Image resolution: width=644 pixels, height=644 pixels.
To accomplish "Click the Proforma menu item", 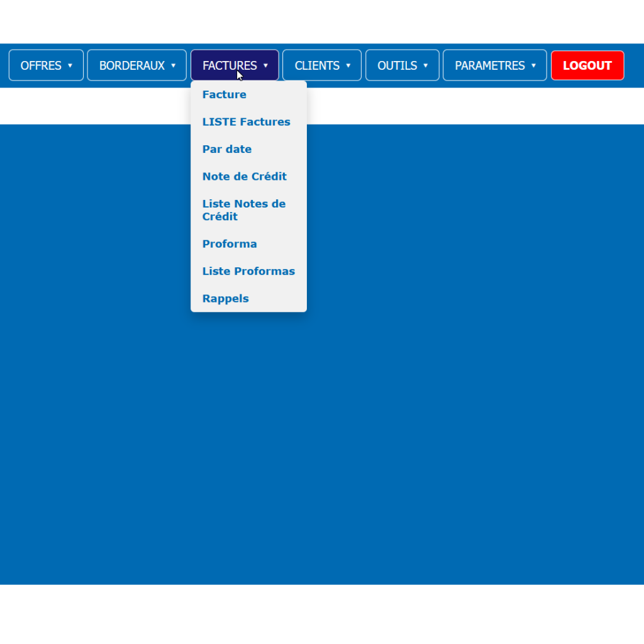I will [230, 244].
